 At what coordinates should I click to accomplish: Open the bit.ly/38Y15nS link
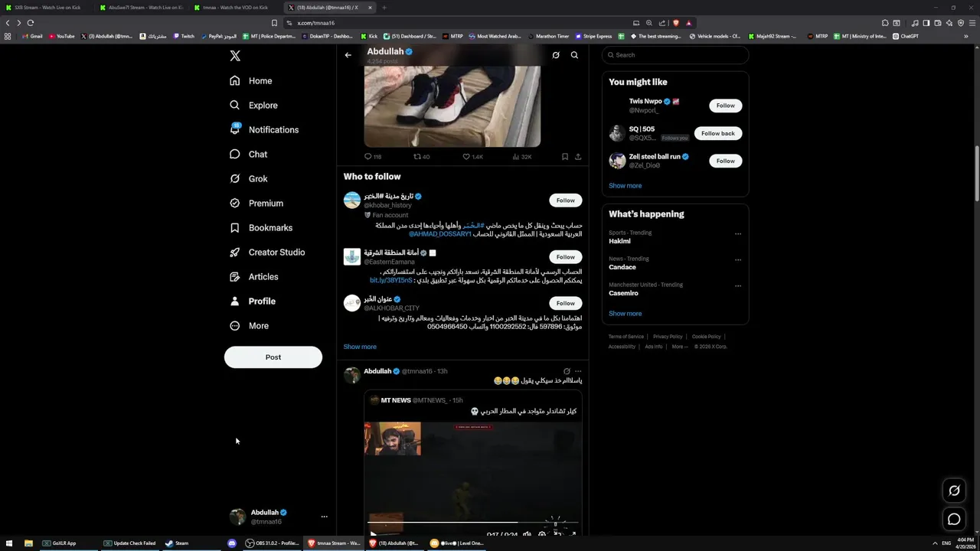click(x=391, y=281)
